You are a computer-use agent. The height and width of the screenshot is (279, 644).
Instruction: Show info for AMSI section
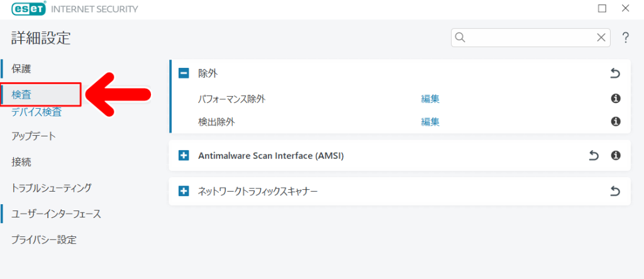click(615, 155)
